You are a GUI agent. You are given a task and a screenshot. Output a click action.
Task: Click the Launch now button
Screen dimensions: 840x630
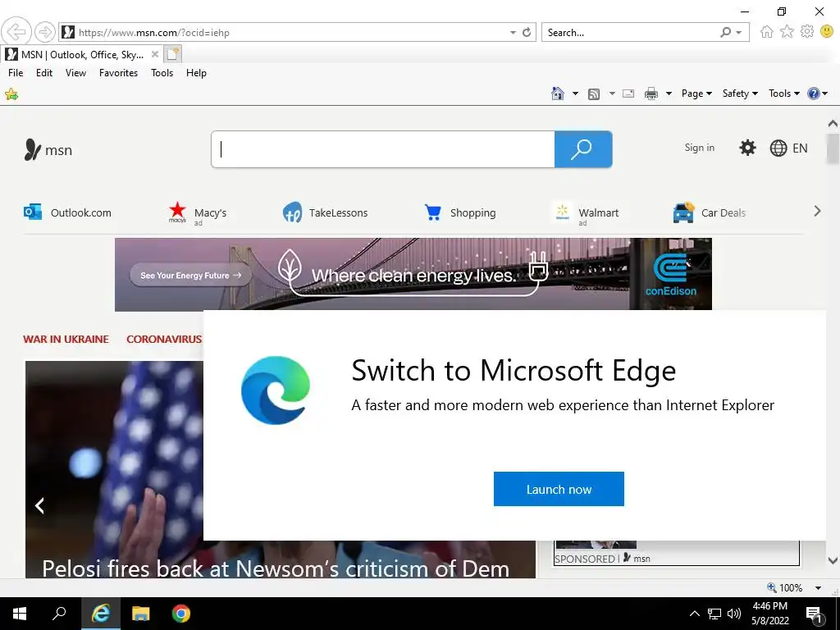pos(559,489)
